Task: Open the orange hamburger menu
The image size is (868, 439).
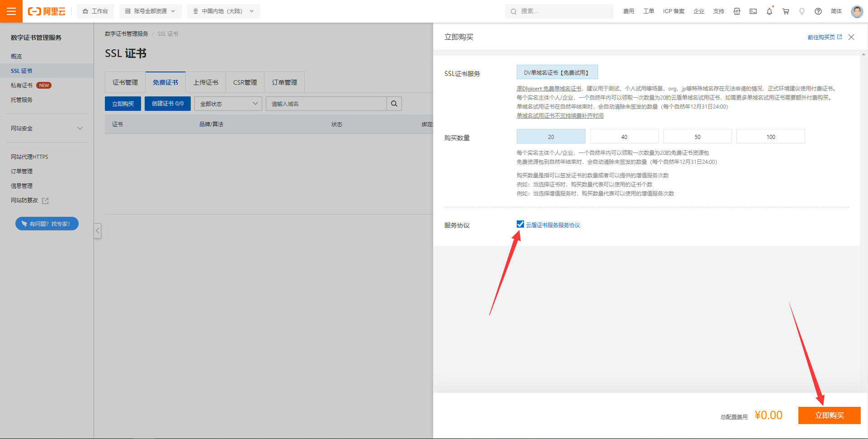Action: 11,11
